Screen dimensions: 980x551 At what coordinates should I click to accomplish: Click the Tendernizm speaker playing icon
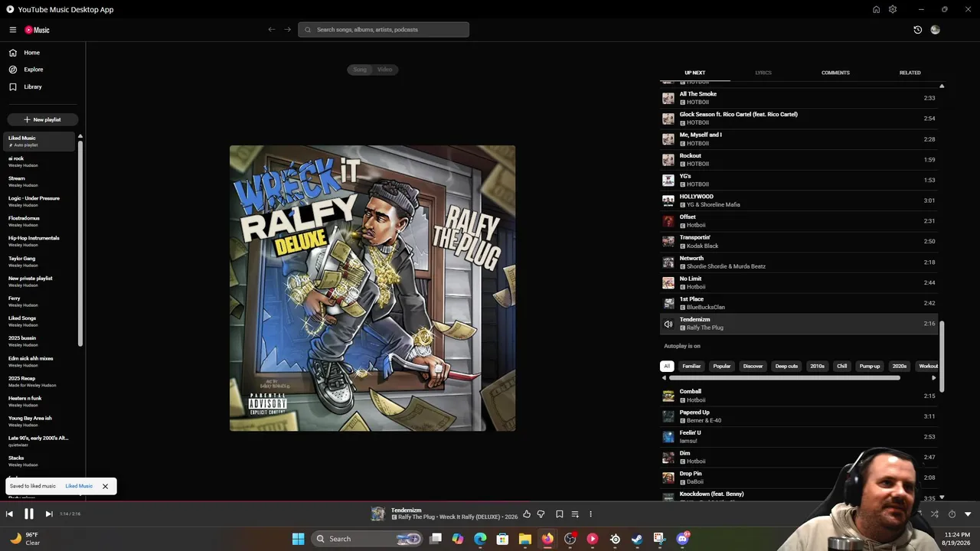click(x=668, y=324)
